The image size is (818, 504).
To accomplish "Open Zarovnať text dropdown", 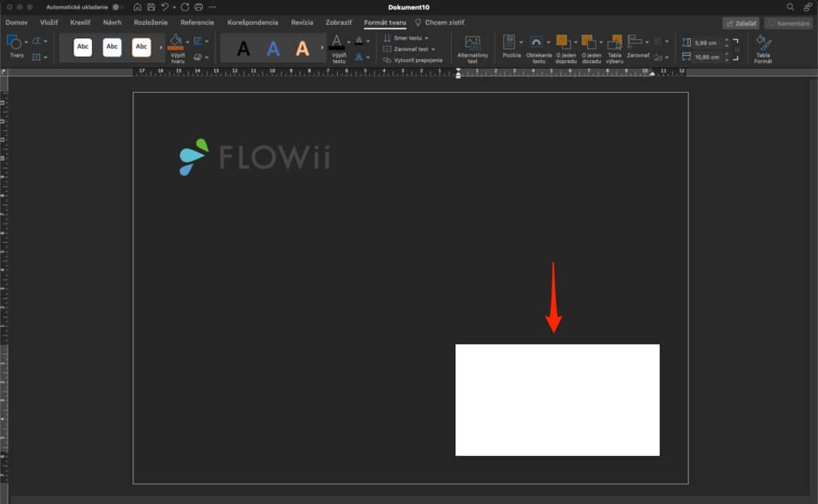I will [x=410, y=49].
